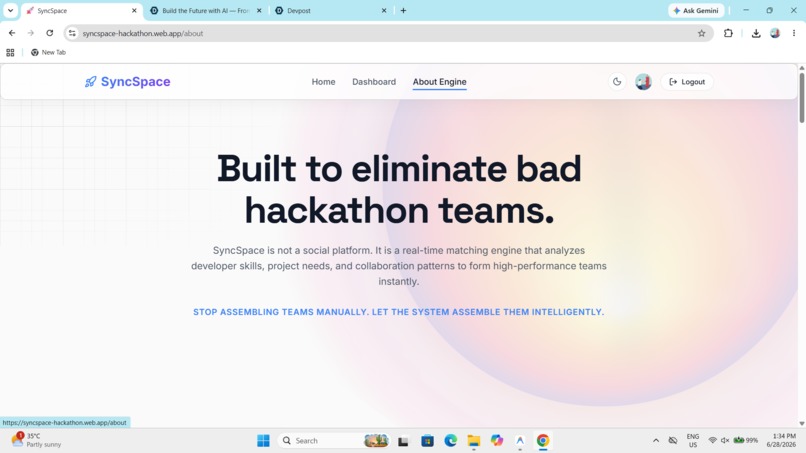
Task: Toggle dark mode with the moon icon
Action: (x=617, y=82)
